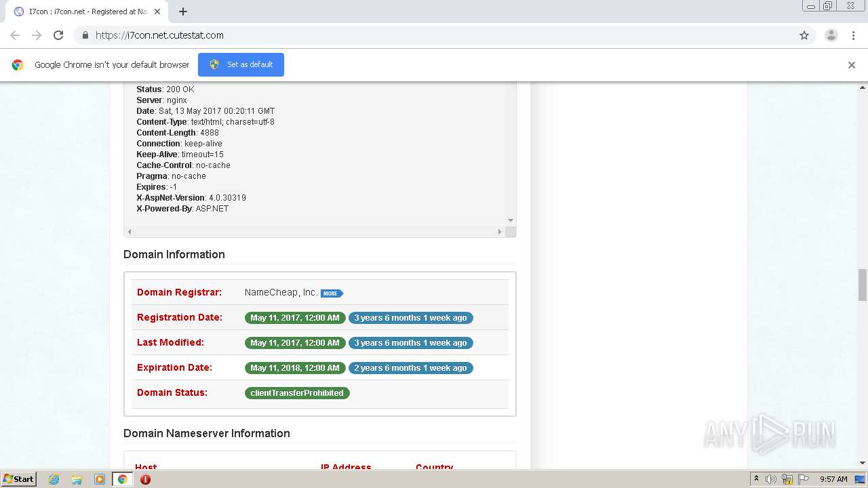Click page scrollbar up arrow
This screenshot has width=868, height=488.
point(863,87)
